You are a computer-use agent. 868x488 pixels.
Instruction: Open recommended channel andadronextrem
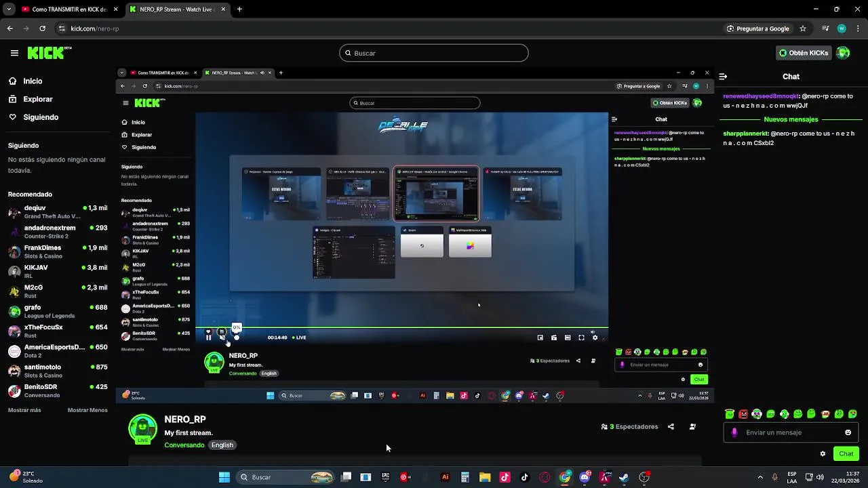58,232
